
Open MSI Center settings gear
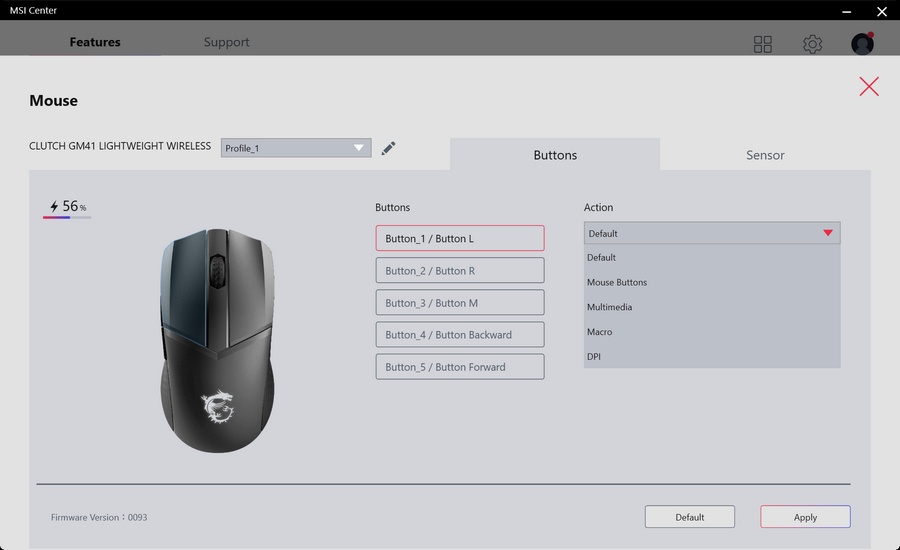tap(812, 44)
